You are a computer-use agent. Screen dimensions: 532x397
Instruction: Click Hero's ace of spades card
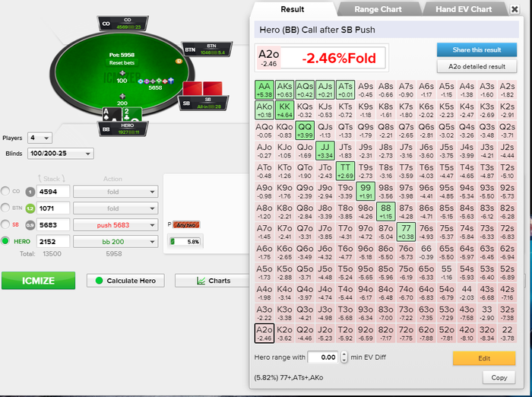pos(112,114)
